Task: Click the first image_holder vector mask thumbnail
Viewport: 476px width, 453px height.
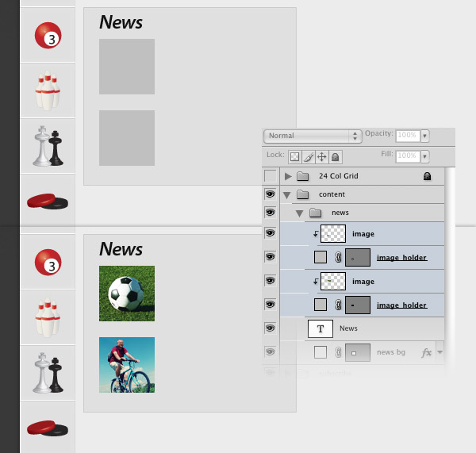Action: point(358,258)
